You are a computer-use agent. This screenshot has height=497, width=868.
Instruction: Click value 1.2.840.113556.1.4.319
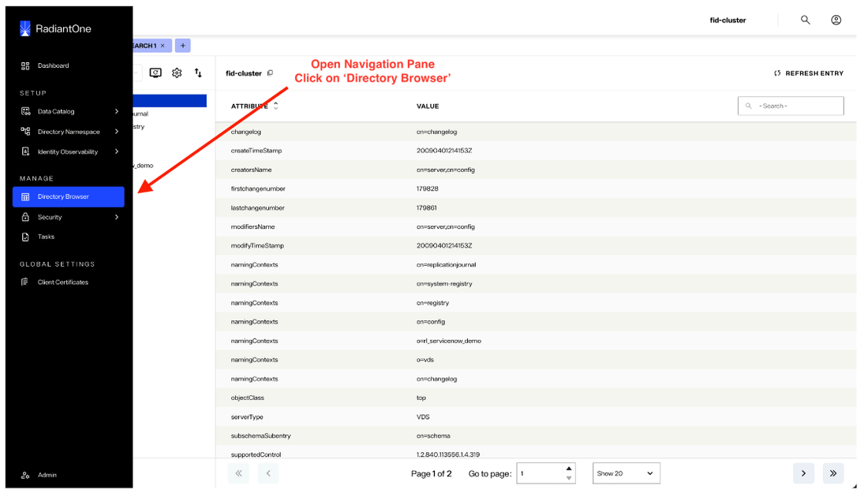448,454
